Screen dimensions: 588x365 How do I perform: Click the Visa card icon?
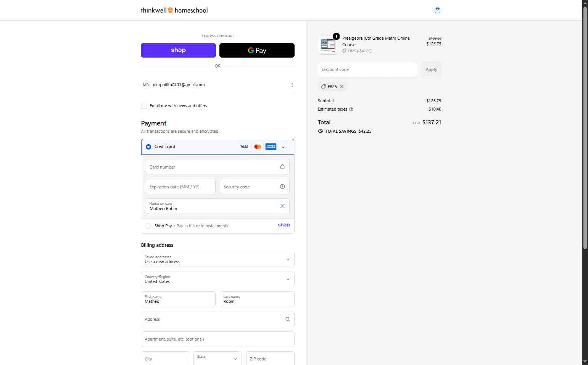[245, 147]
